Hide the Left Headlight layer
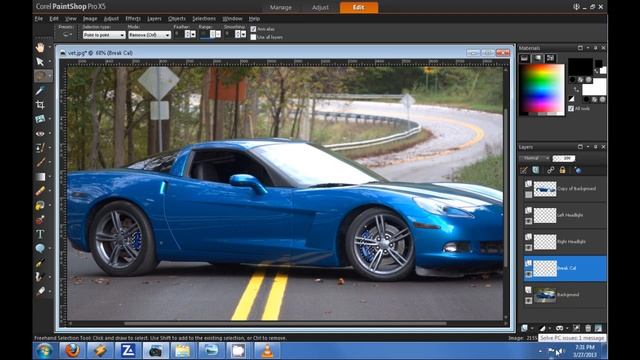The image size is (640, 360). (528, 221)
